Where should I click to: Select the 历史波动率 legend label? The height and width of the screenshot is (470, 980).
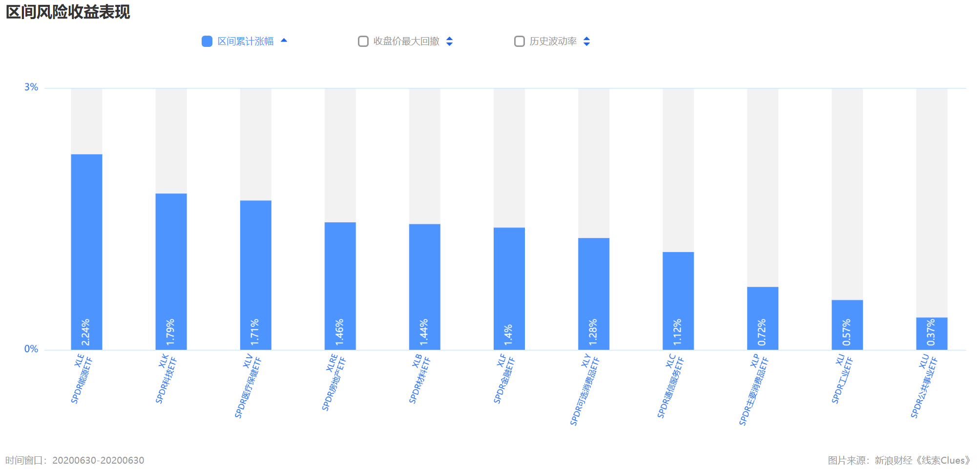coord(553,42)
